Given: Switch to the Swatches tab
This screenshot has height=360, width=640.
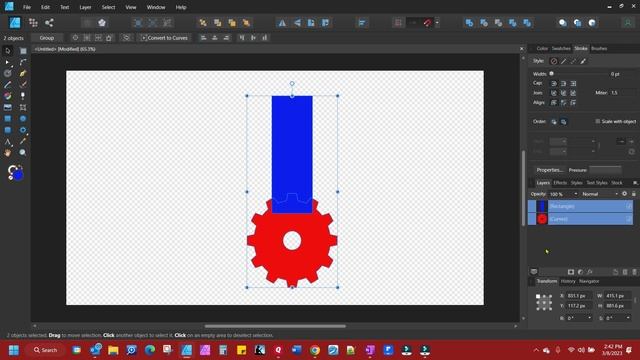Looking at the screenshot, I should click(561, 49).
